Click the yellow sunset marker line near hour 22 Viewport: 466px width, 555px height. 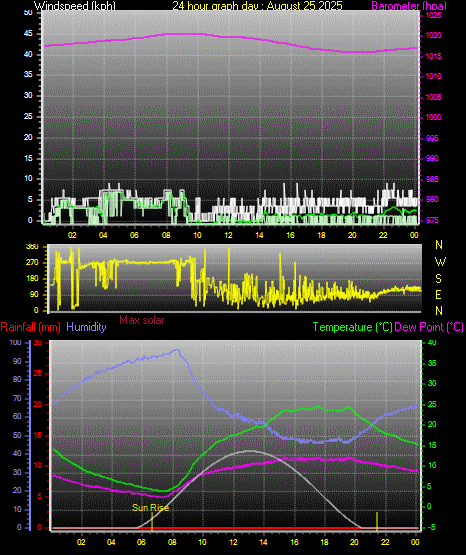[377, 522]
